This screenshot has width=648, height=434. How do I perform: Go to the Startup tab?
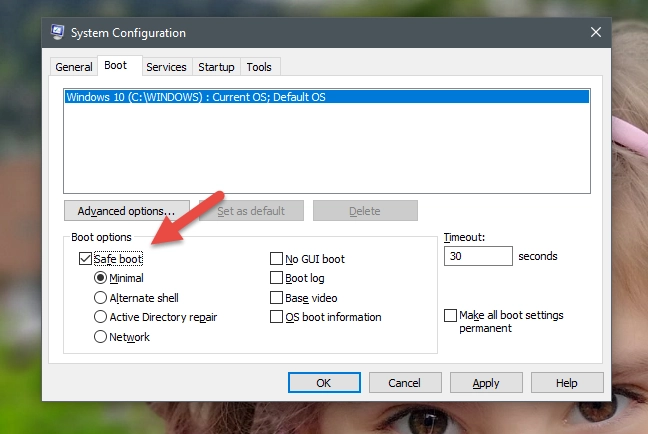(216, 67)
